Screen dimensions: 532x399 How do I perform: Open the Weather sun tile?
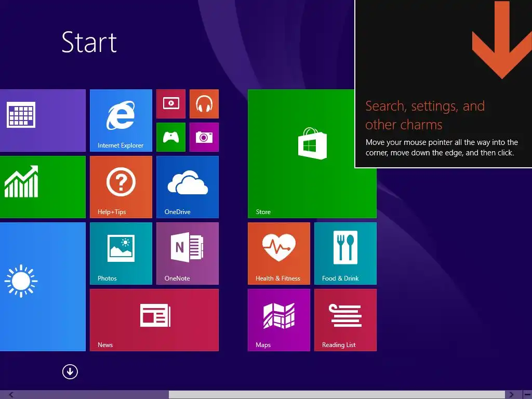pyautogui.click(x=43, y=287)
